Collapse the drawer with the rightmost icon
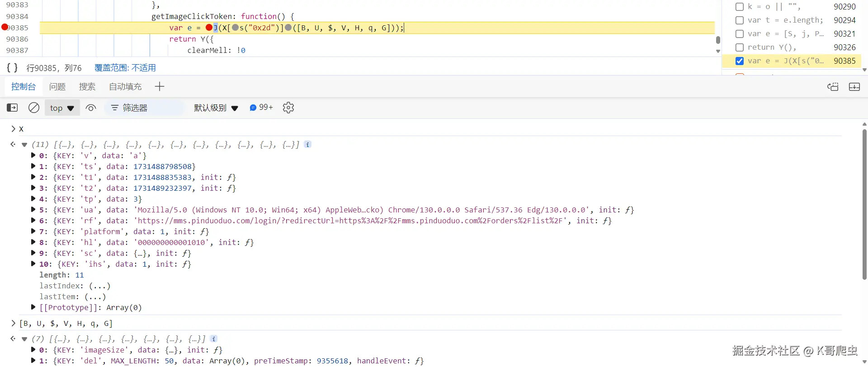The height and width of the screenshot is (367, 868). point(854,87)
